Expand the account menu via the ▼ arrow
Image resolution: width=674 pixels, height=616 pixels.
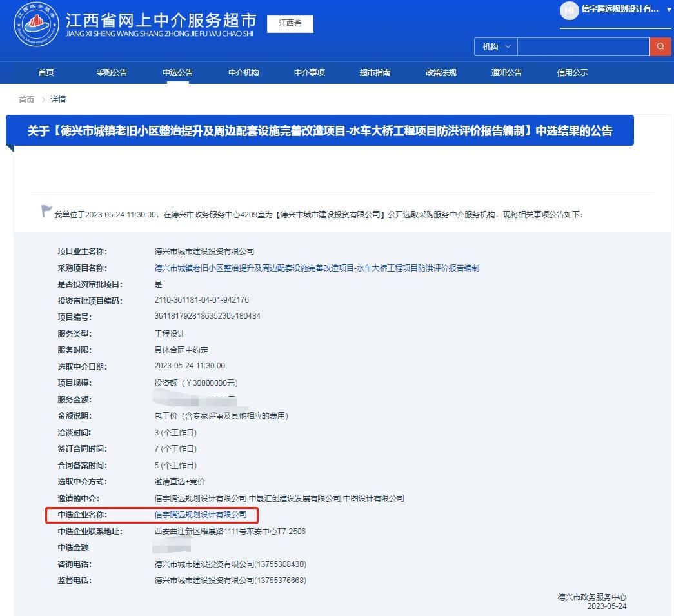668,11
